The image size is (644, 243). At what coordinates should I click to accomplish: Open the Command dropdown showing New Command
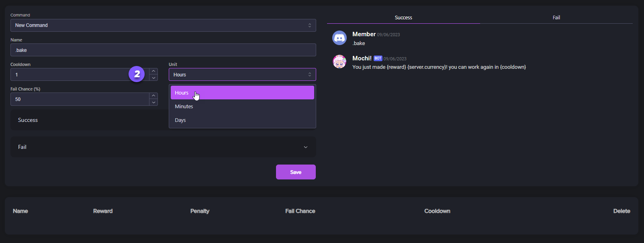pos(163,25)
